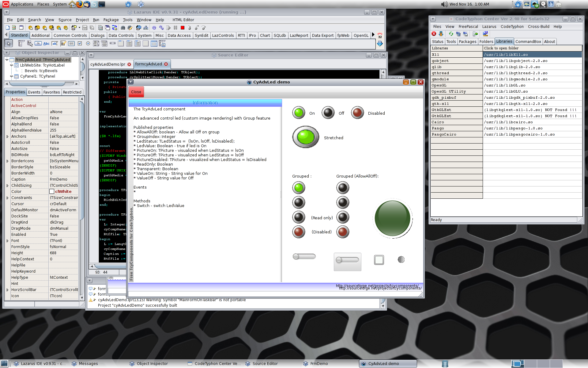Expand the ChildSizing property
Image resolution: width=588 pixels, height=368 pixels.
click(7, 186)
